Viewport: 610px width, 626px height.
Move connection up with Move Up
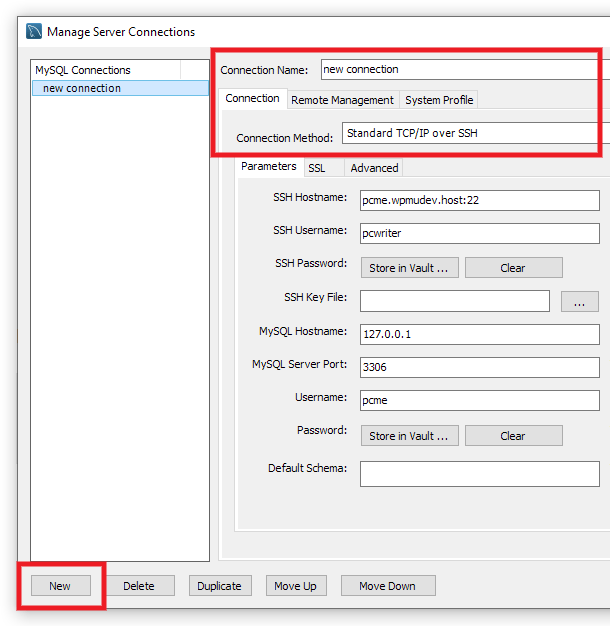(x=296, y=586)
